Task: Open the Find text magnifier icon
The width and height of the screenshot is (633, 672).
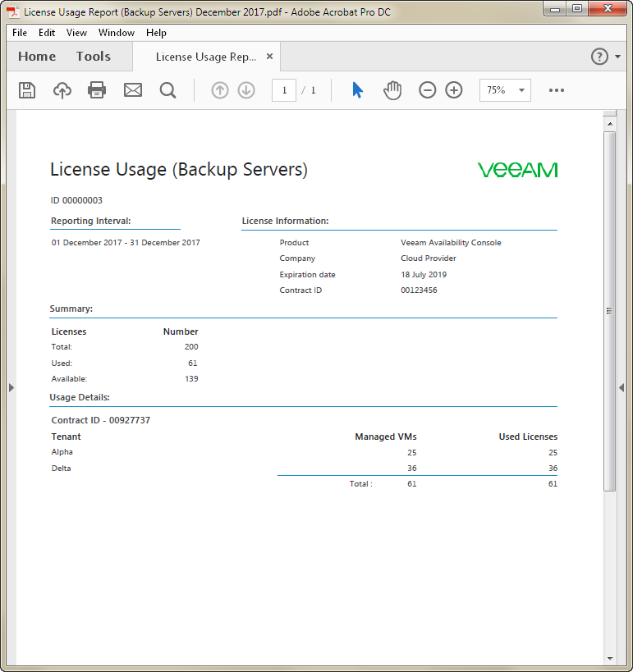Action: (167, 90)
